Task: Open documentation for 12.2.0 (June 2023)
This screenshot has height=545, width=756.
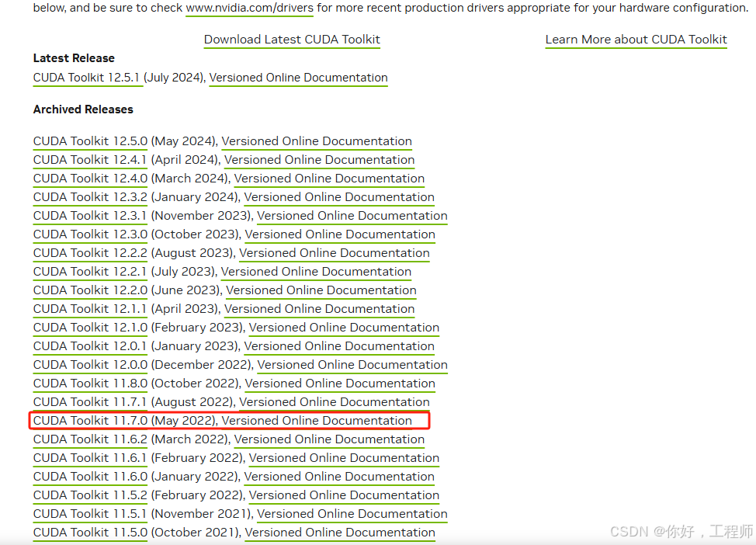Action: (321, 290)
